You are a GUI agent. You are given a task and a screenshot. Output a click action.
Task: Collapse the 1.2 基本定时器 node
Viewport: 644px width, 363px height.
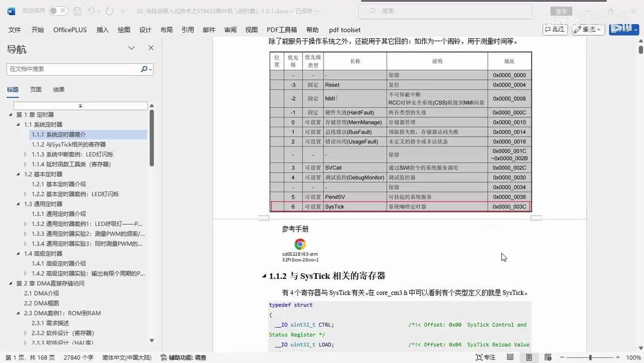click(x=19, y=174)
